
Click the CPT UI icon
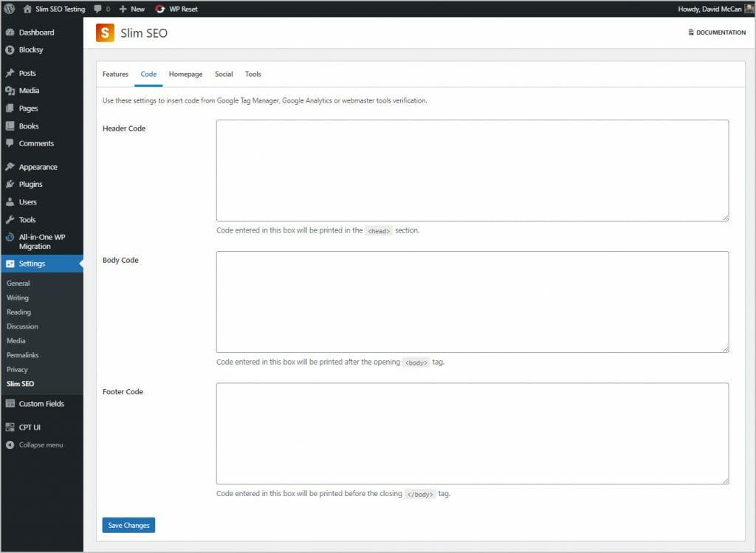point(10,427)
